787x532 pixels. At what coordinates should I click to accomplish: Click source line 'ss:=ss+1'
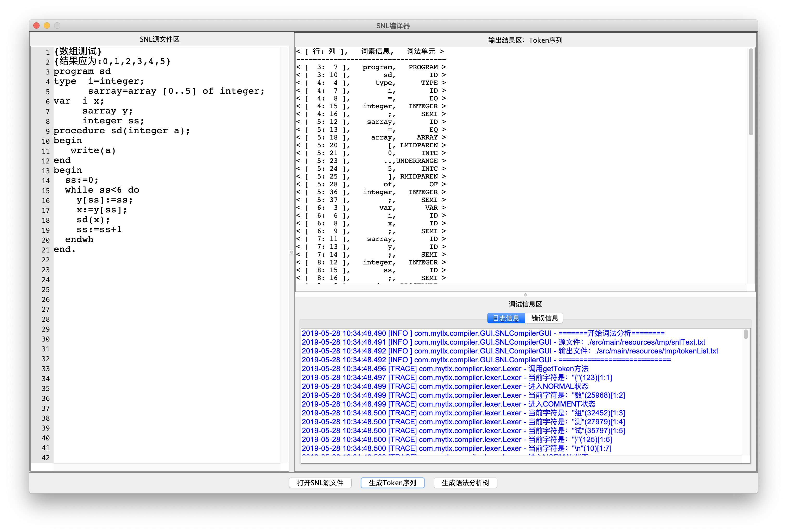99,229
